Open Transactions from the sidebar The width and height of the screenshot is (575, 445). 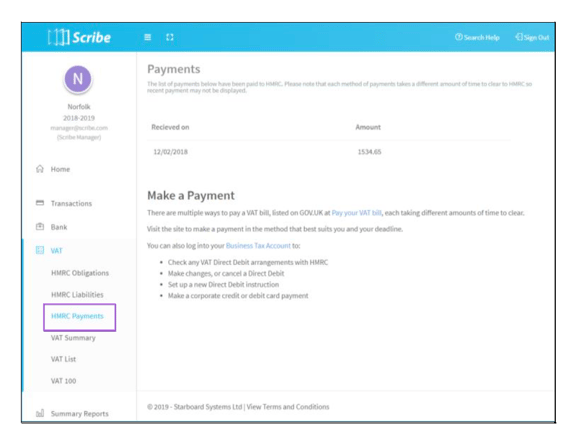pyautogui.click(x=71, y=203)
